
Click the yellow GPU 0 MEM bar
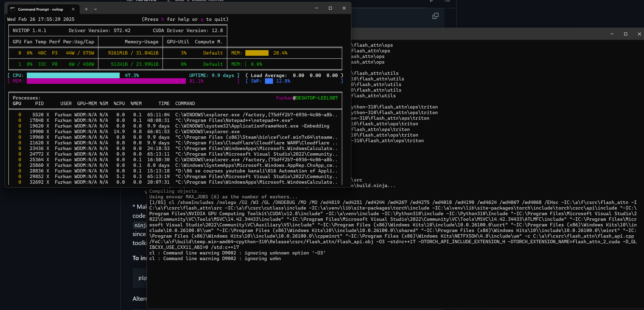pos(257,53)
